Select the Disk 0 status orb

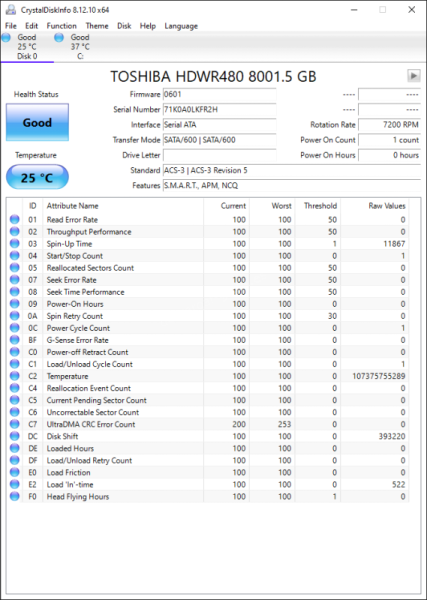6,38
